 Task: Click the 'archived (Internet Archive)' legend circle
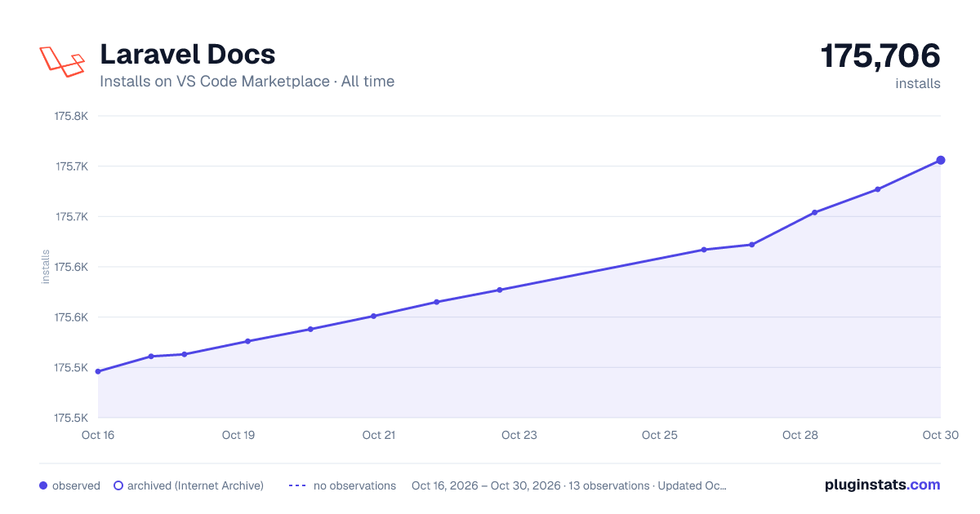tap(118, 485)
